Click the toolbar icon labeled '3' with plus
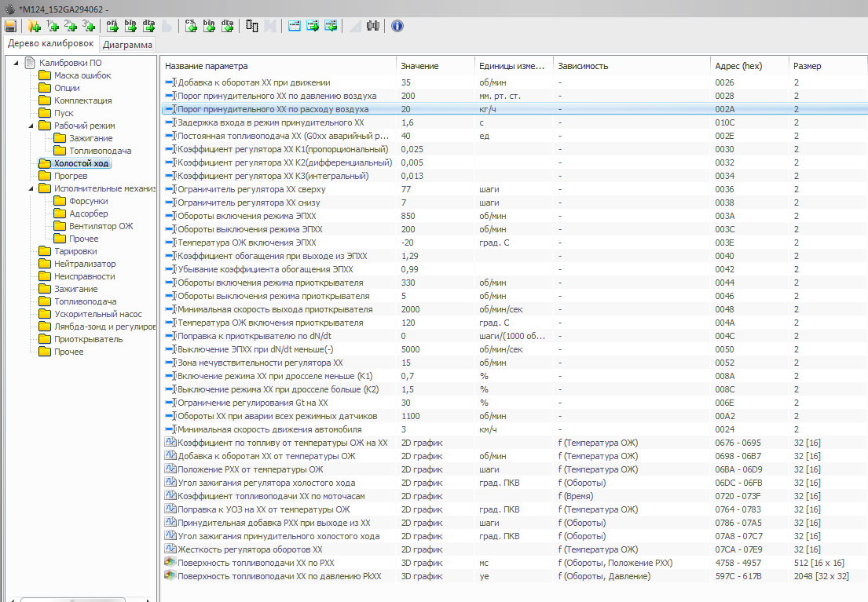Viewport: 868px width, 602px height. tap(88, 26)
